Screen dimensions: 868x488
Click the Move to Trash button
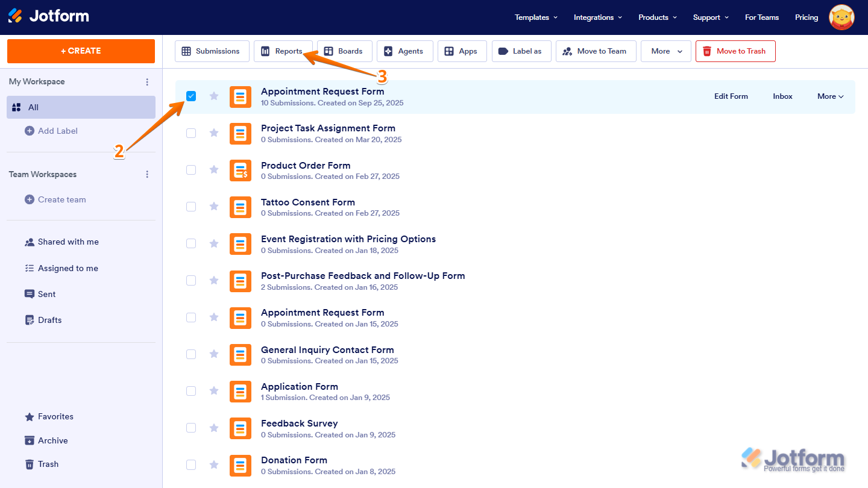[735, 51]
